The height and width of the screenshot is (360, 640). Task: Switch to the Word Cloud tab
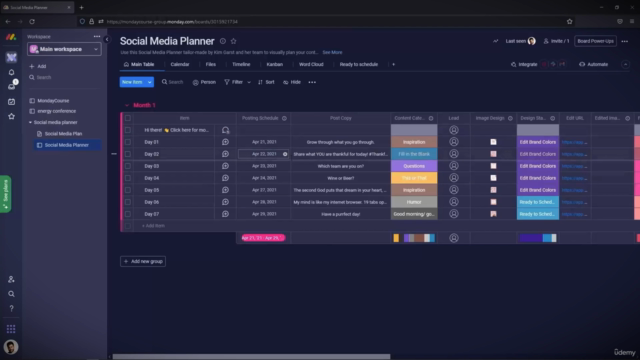pos(311,64)
